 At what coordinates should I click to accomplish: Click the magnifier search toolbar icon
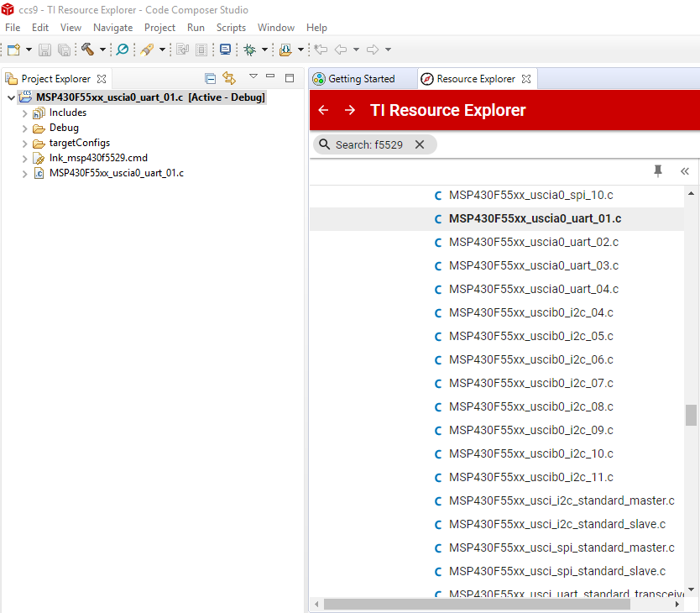pos(122,50)
